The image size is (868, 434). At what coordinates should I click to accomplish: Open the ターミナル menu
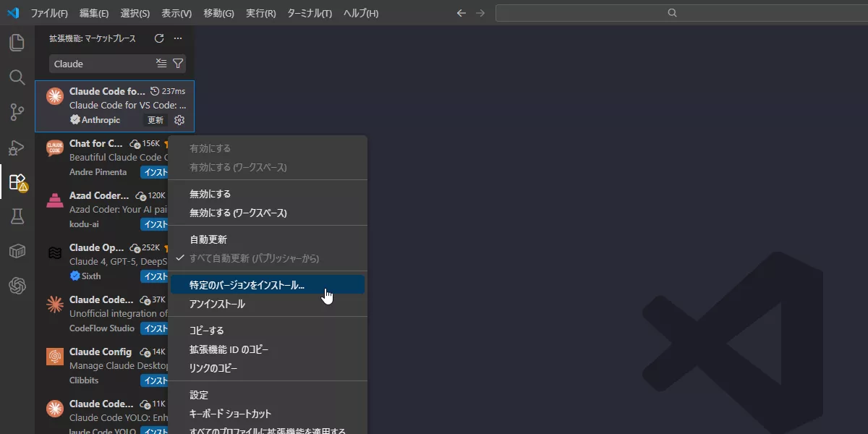click(x=309, y=12)
